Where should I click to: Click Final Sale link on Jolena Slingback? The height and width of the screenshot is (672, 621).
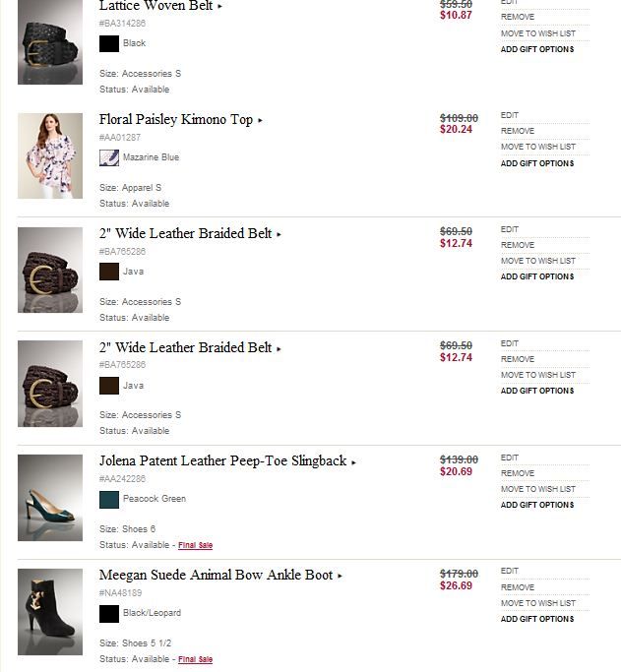pos(196,545)
